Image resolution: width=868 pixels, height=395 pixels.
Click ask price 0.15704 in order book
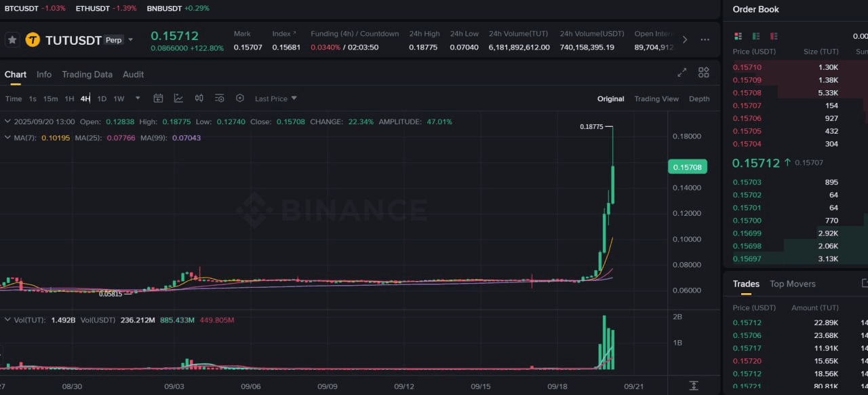tap(747, 144)
